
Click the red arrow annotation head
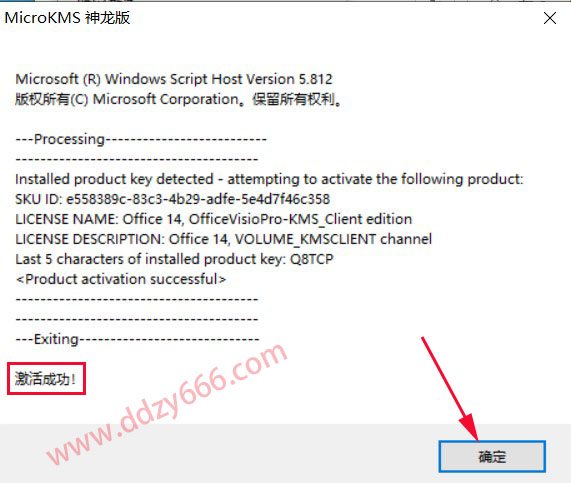470,426
